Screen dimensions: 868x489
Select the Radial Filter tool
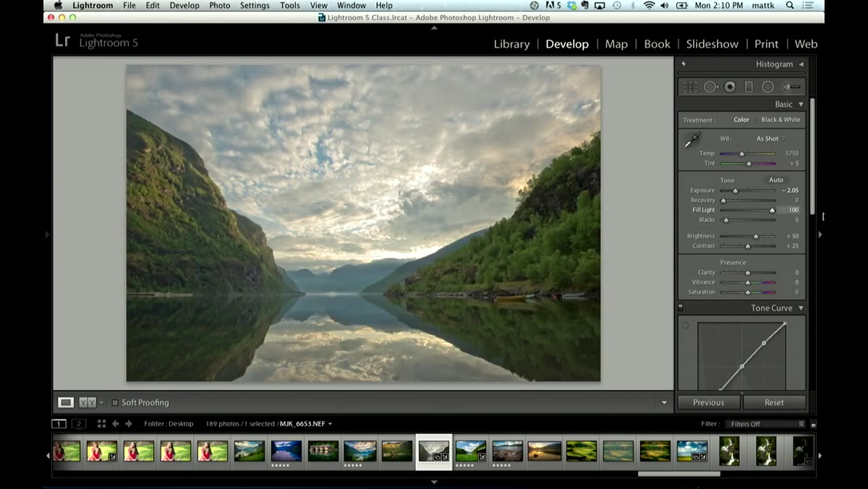point(767,87)
